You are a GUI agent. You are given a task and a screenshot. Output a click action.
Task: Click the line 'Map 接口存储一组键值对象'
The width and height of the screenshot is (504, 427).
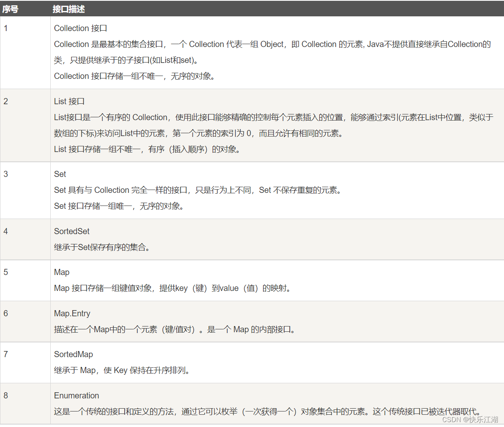(x=173, y=288)
